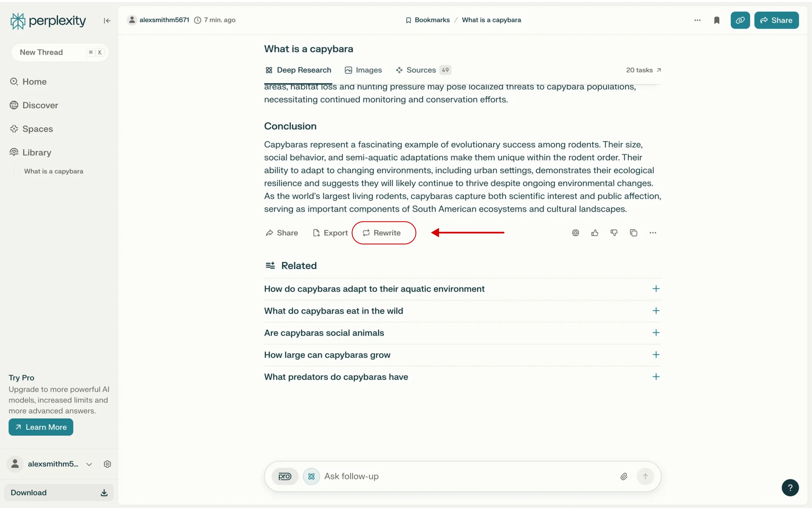Screen dimensions: 812x508
Task: Expand 'What predators do capybaras have'
Action: click(x=656, y=376)
